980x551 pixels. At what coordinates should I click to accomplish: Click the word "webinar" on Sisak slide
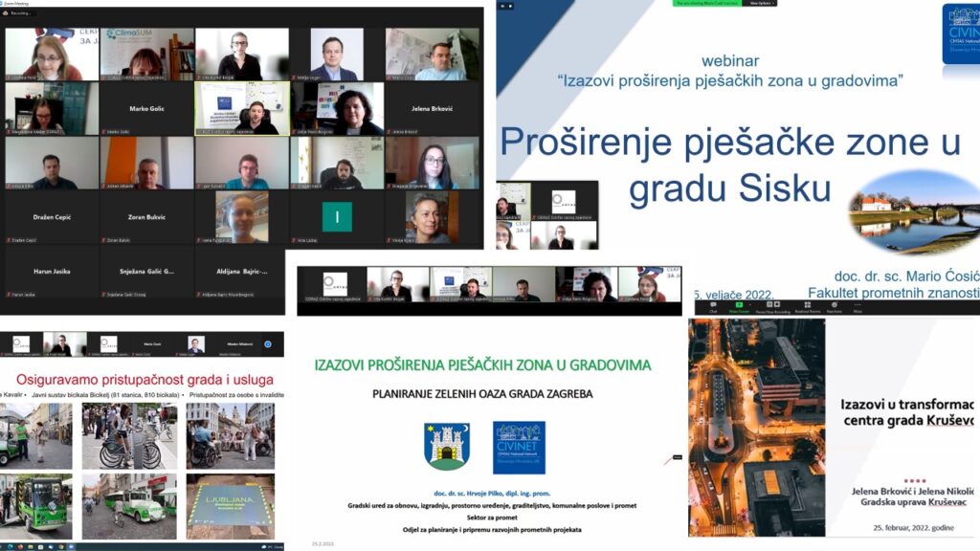pos(730,61)
